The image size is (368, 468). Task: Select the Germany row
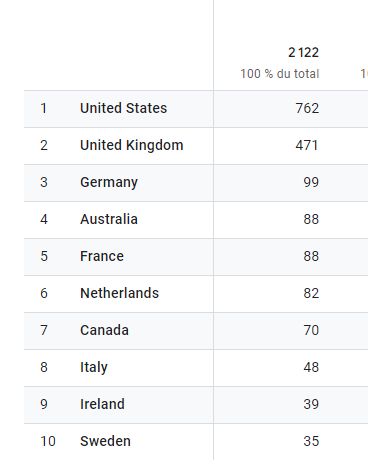(196, 183)
